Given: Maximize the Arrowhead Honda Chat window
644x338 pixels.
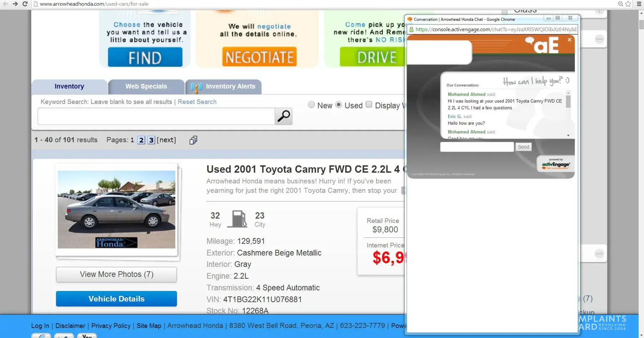Looking at the screenshot, I should tap(558, 18).
